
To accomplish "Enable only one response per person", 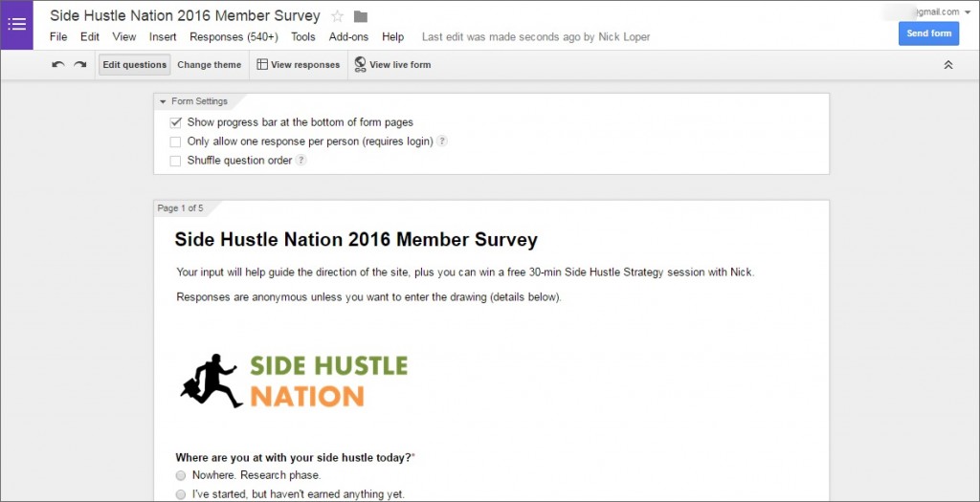I will (176, 142).
